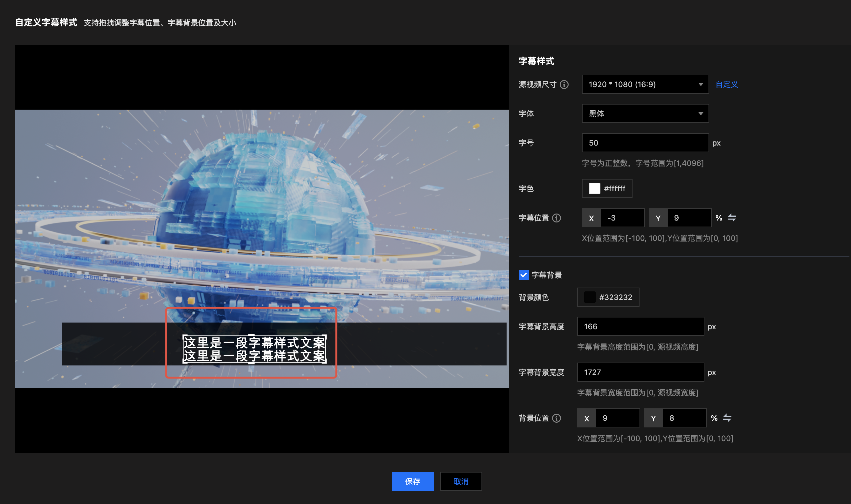Click swap arrows icon for background position

[727, 418]
